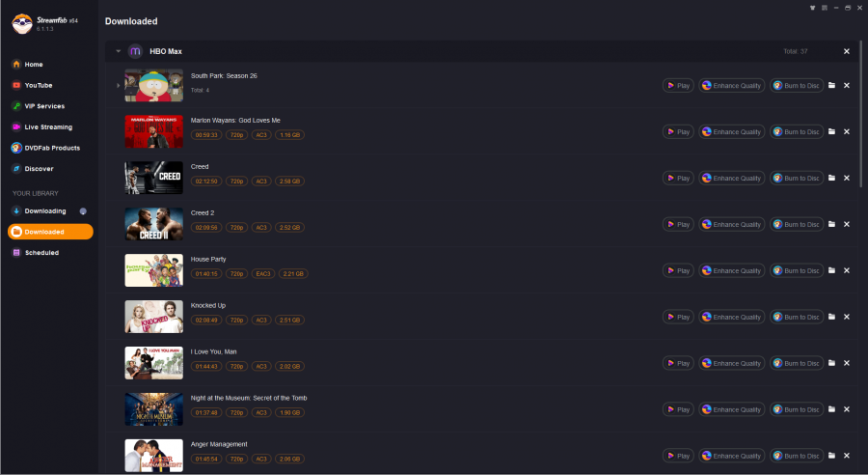Remove Creed 2 from downloaded list
The image size is (868, 475).
pyautogui.click(x=847, y=224)
